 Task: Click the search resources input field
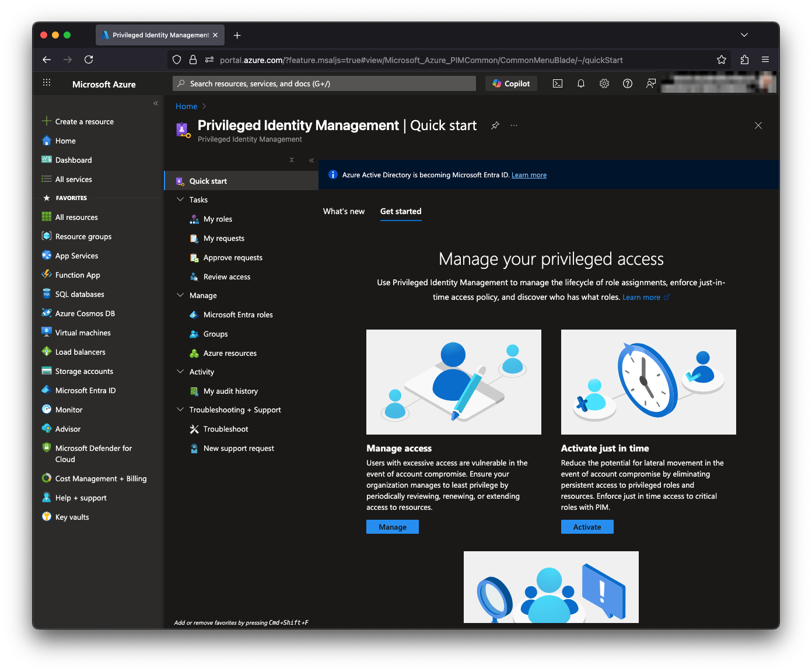coord(324,83)
